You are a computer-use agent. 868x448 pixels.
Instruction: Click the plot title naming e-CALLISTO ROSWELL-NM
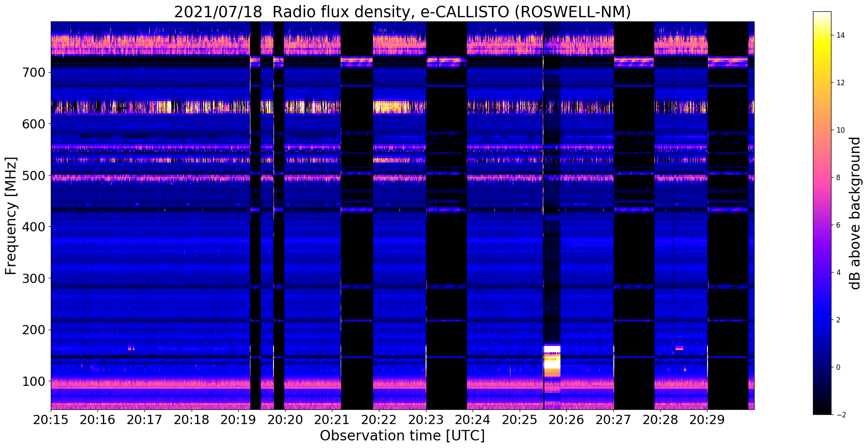402,12
